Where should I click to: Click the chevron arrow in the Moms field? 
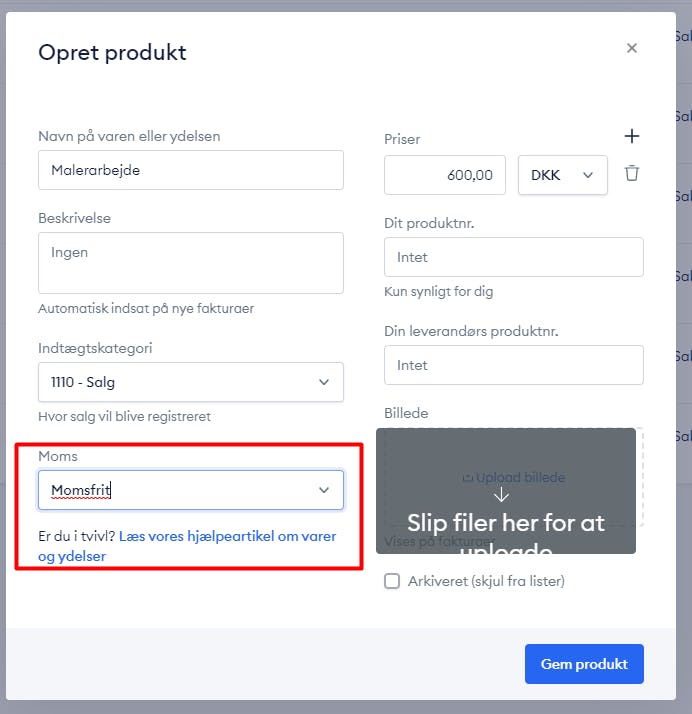[x=324, y=490]
